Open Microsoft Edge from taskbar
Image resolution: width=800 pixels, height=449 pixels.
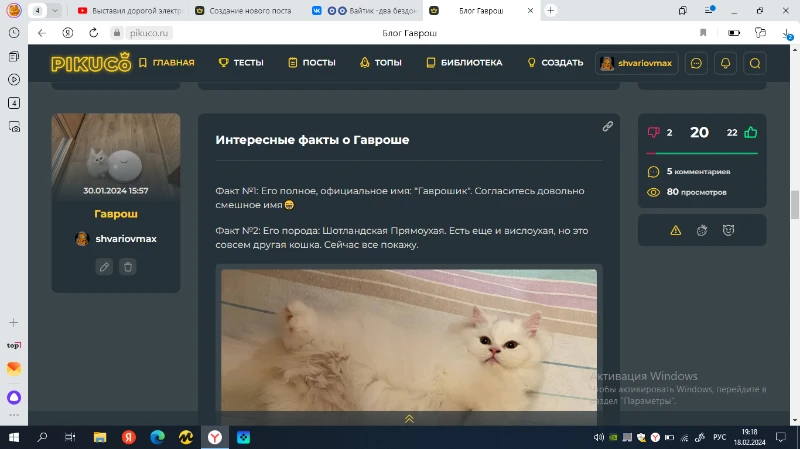click(157, 437)
